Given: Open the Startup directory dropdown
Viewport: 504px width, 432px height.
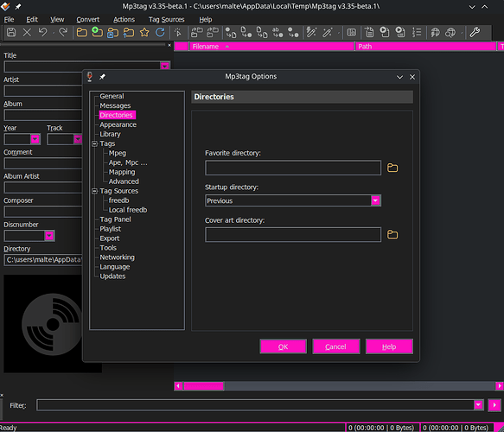Looking at the screenshot, I should [375, 200].
